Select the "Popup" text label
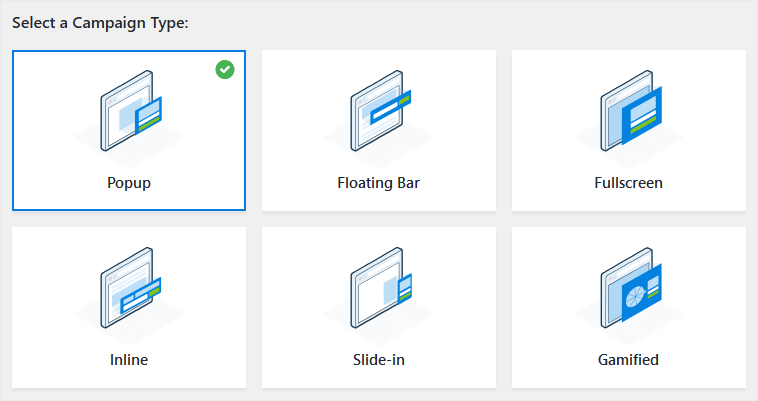The image size is (758, 401). pos(129,184)
